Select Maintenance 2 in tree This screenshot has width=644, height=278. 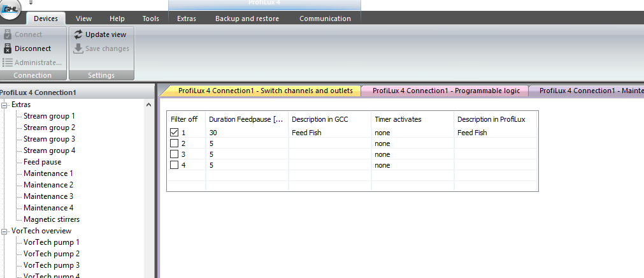point(48,185)
